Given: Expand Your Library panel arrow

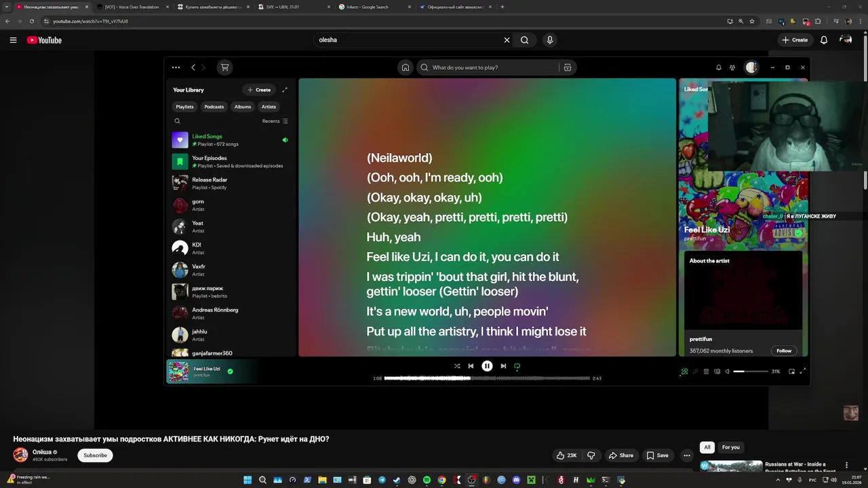Looking at the screenshot, I should tap(285, 89).
